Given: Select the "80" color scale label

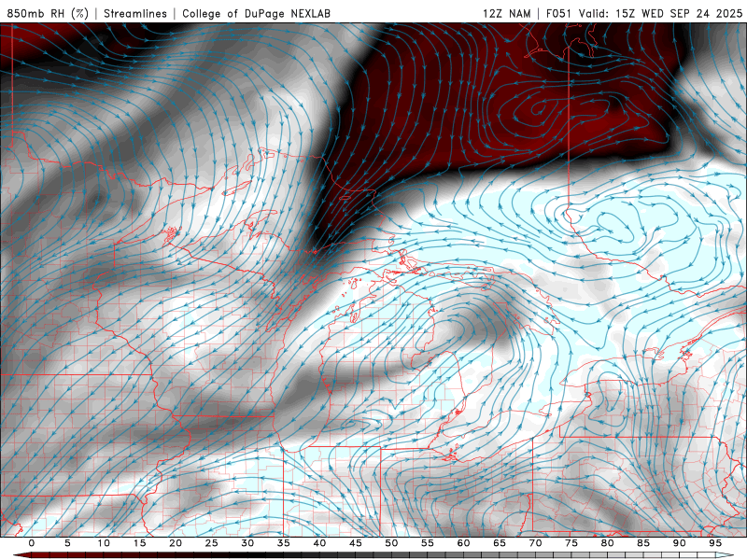Looking at the screenshot, I should 607,543.
